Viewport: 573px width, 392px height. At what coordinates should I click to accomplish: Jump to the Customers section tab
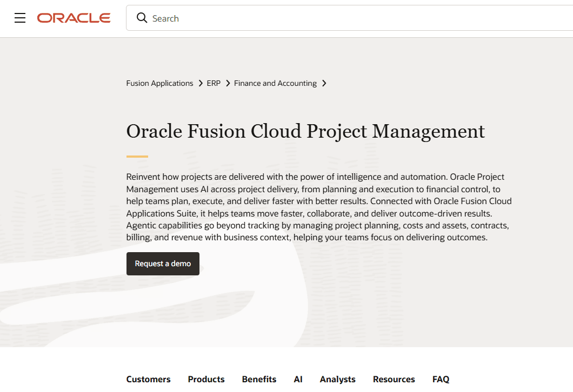(148, 379)
